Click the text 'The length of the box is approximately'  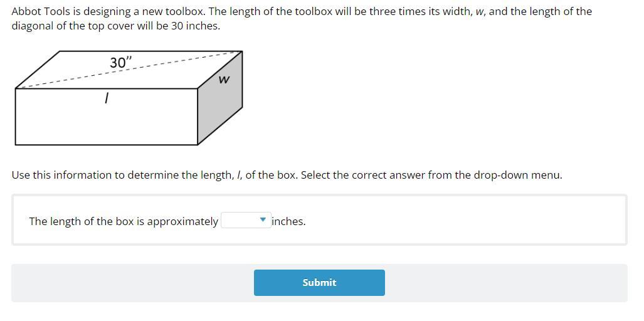[123, 221]
